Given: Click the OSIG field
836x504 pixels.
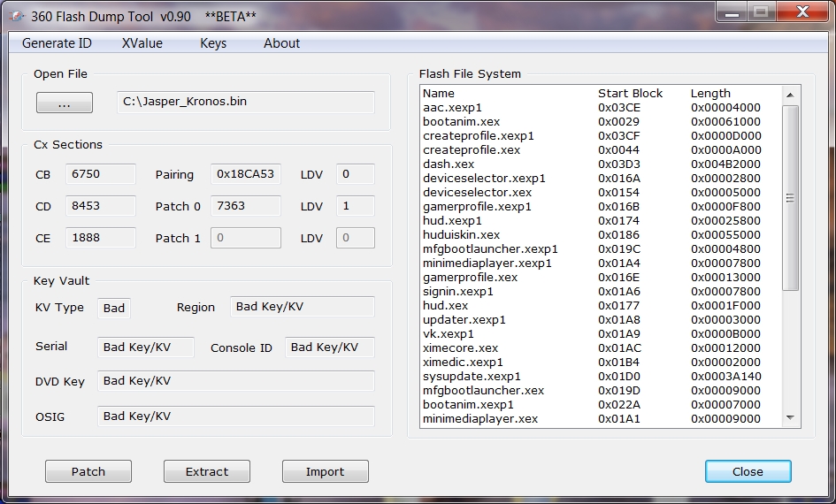Looking at the screenshot, I should (x=236, y=416).
